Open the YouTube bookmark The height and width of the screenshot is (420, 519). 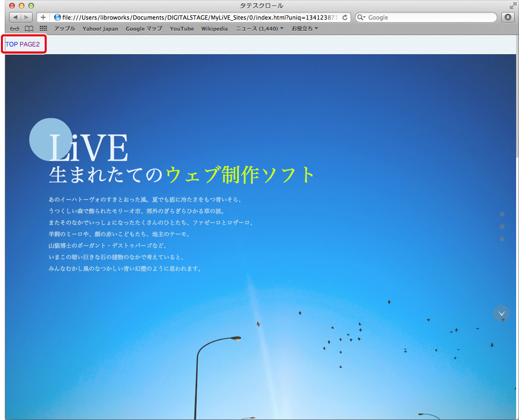182,29
